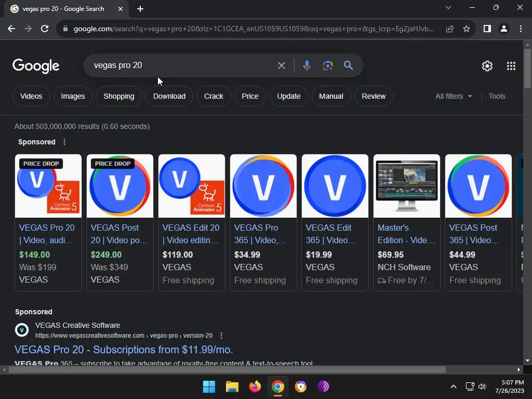Click the VEGAS Creative Software site icon
Screen dimensions: 532x399
click(x=22, y=330)
